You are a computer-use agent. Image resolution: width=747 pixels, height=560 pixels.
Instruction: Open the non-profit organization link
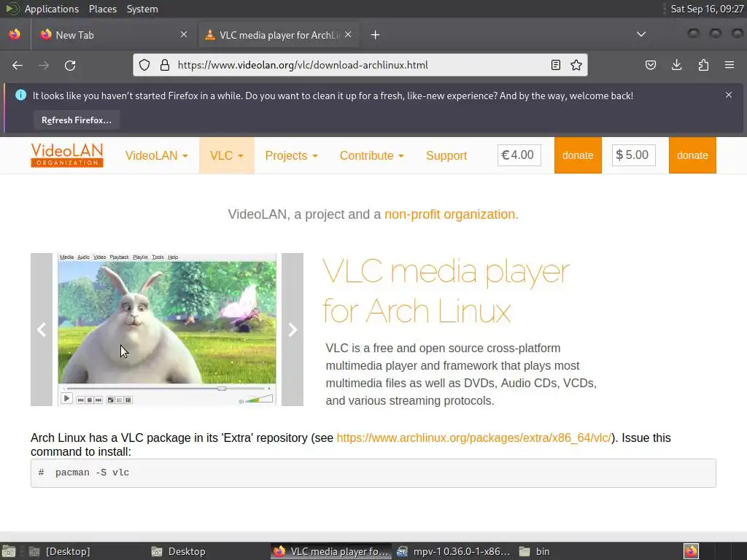[x=449, y=214]
